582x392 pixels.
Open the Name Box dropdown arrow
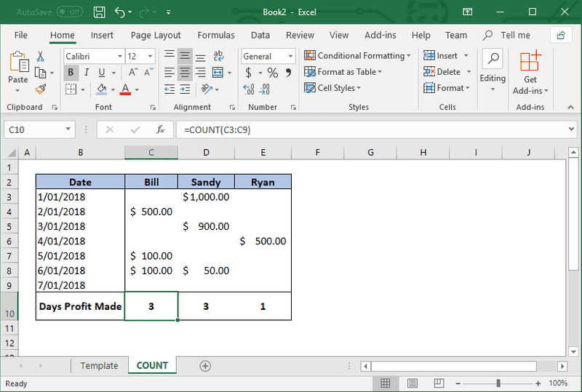click(68, 129)
